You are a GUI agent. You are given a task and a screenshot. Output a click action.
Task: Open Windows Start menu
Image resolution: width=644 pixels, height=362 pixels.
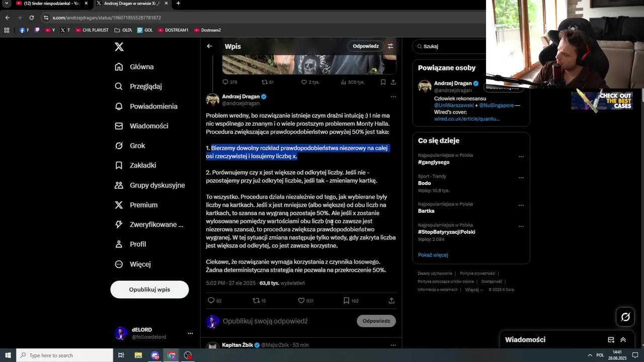coord(8,355)
